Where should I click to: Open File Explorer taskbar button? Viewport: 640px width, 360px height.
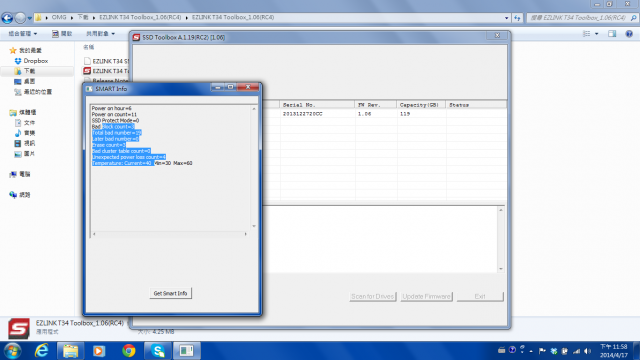[70, 351]
